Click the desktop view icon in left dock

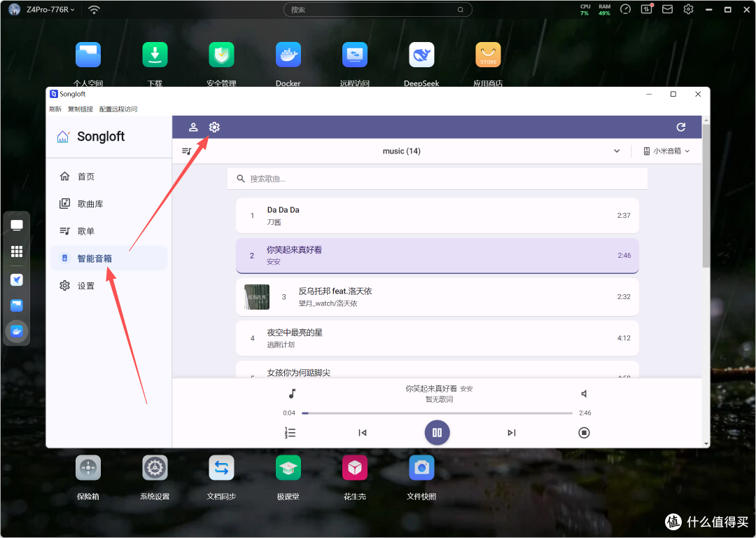point(17,226)
